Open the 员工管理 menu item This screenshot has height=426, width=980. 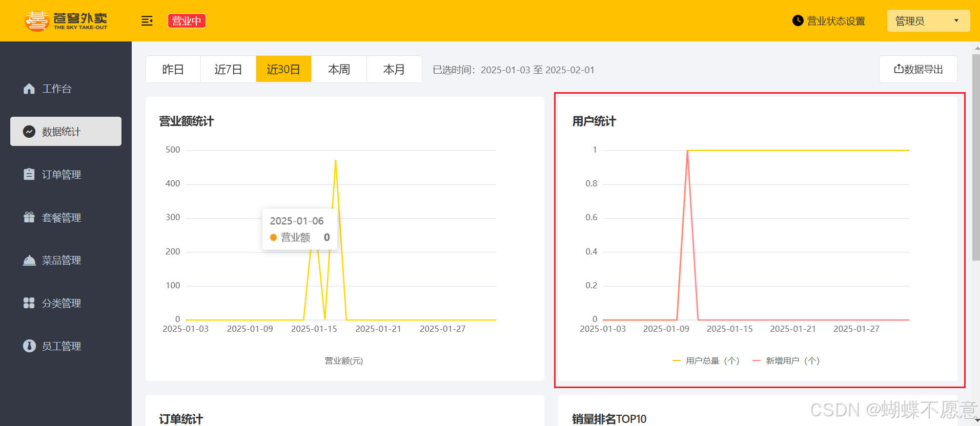coord(66,346)
